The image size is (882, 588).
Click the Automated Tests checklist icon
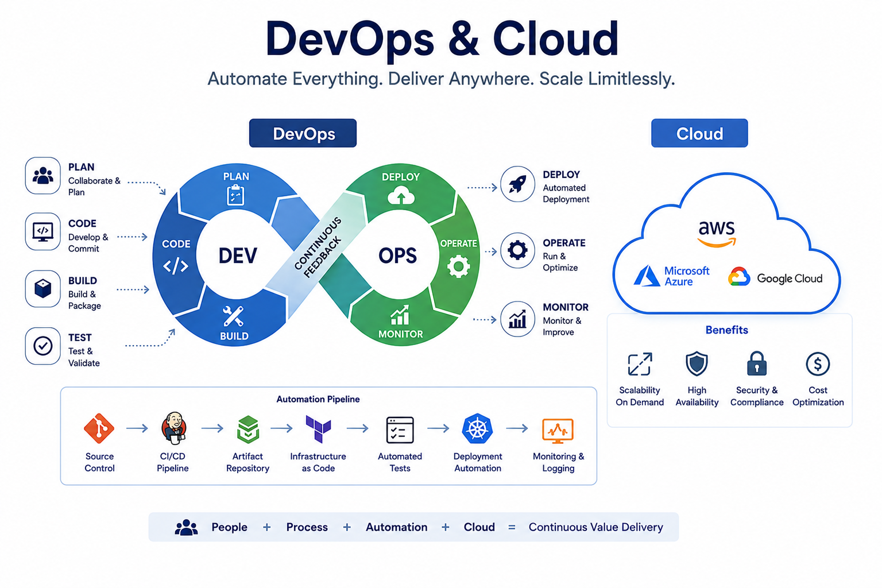point(400,430)
